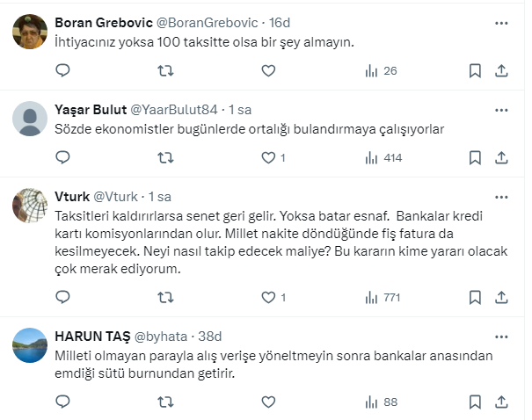Like Yaşar Bulut's tweet
Viewport: 532px width, 420px height.
point(270,158)
